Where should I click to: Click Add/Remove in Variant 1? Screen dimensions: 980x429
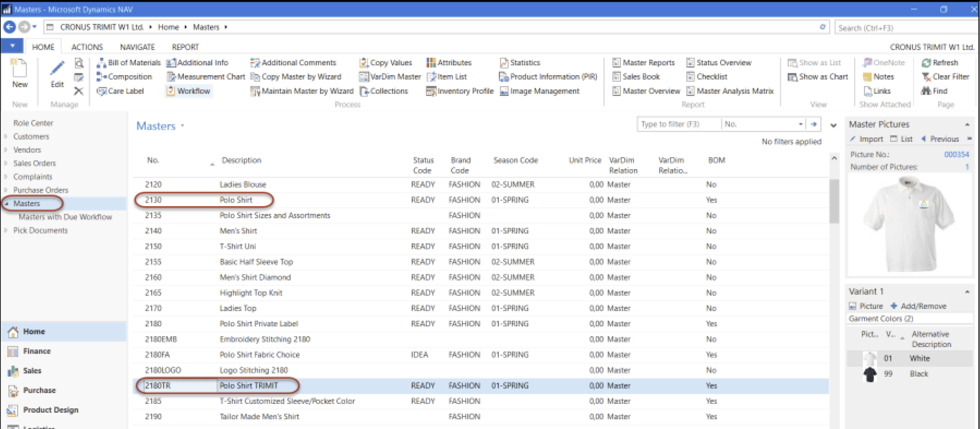click(918, 306)
